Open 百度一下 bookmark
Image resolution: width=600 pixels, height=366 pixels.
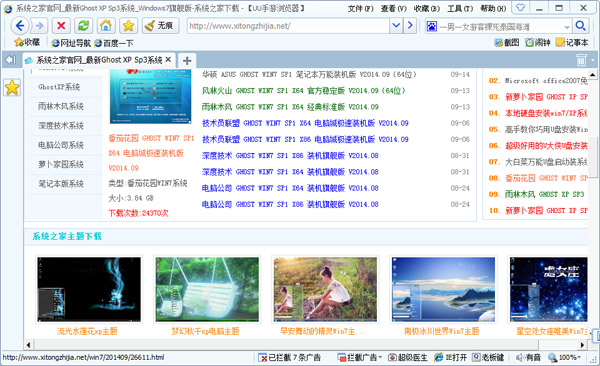114,43
